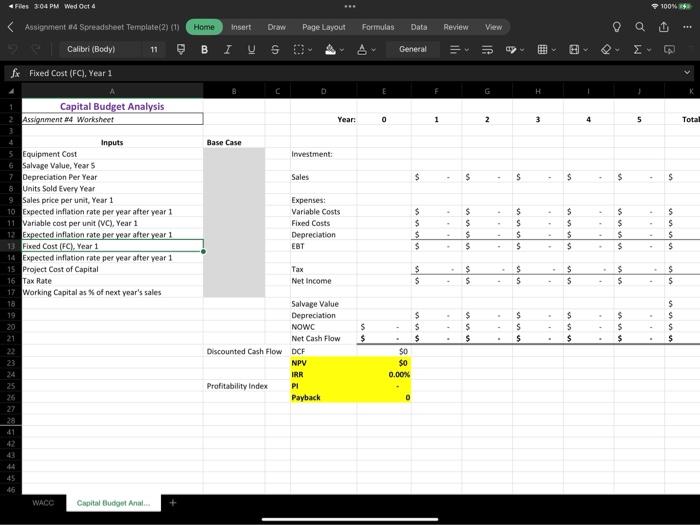This screenshot has width=700, height=525.
Task: Select column E header
Action: 384,91
